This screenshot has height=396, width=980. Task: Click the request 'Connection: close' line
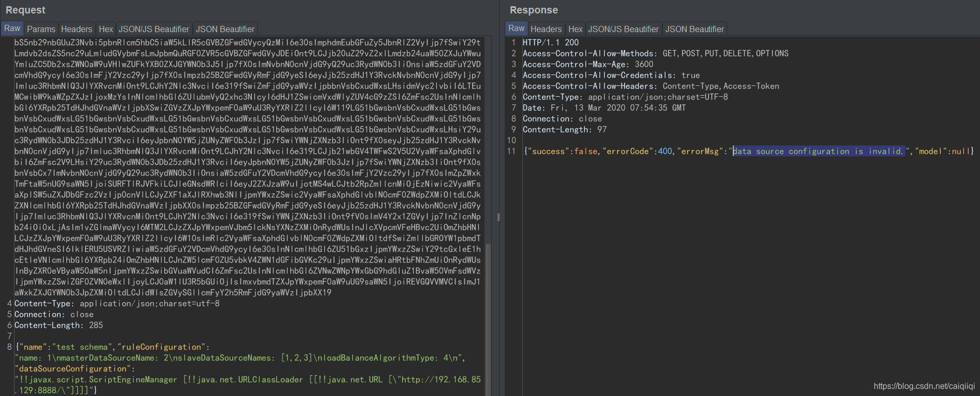point(54,314)
